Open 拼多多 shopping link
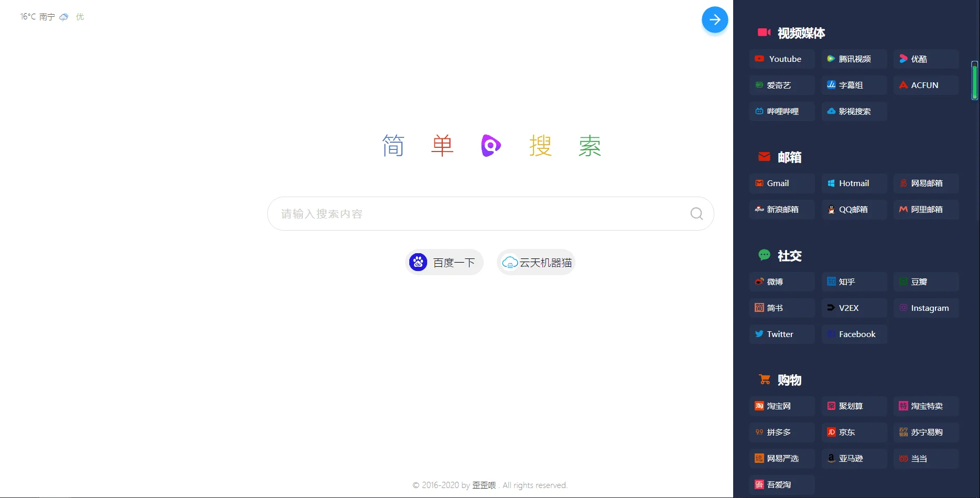980x498 pixels. 782,432
